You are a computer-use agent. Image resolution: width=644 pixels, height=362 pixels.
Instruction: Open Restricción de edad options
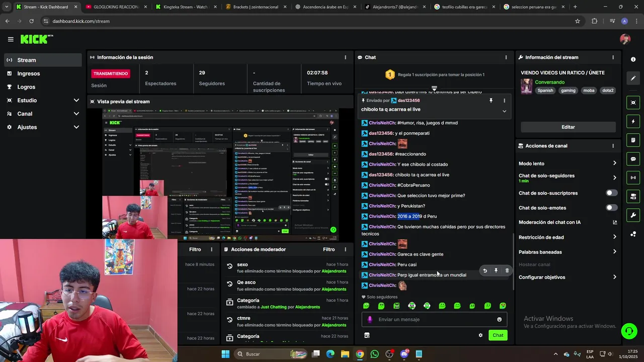coord(568,237)
